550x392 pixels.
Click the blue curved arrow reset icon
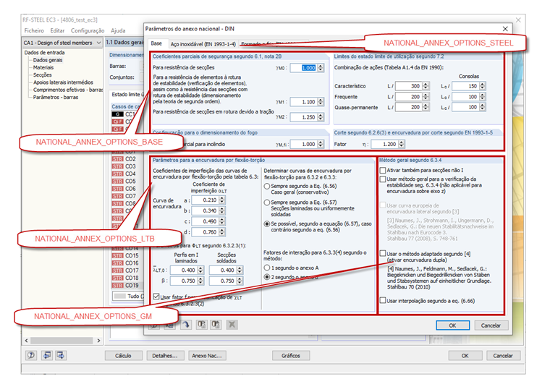click(186, 325)
